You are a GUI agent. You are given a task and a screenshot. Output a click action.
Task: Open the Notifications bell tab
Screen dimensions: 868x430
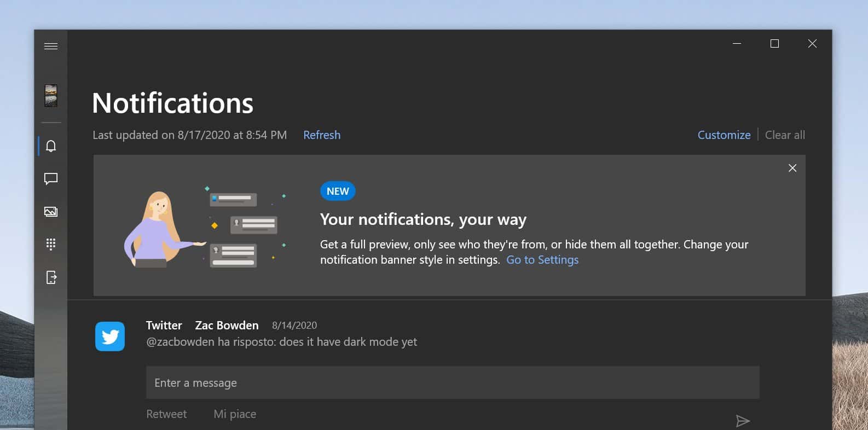tap(51, 146)
